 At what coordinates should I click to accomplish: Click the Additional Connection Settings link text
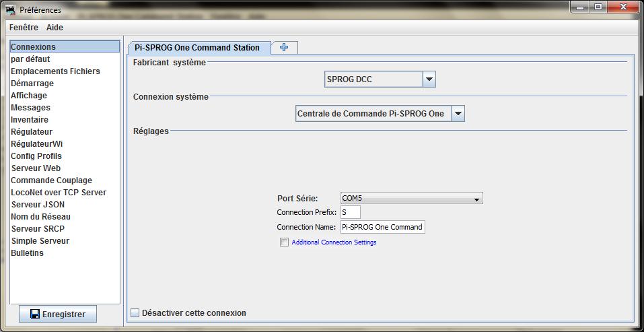tap(334, 242)
